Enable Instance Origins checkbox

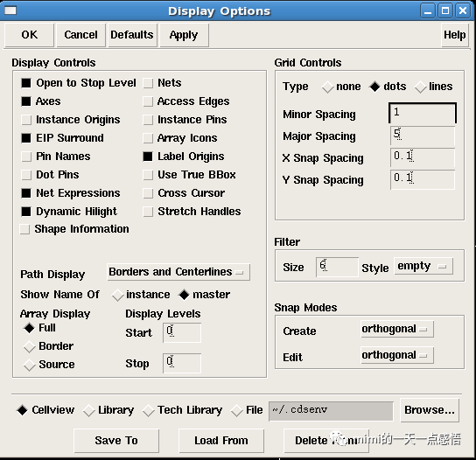coord(26,120)
